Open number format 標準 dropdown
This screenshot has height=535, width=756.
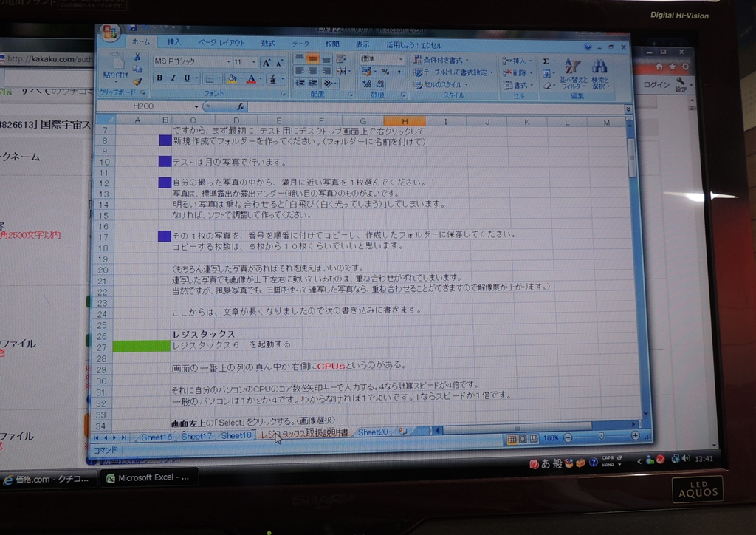pos(401,59)
